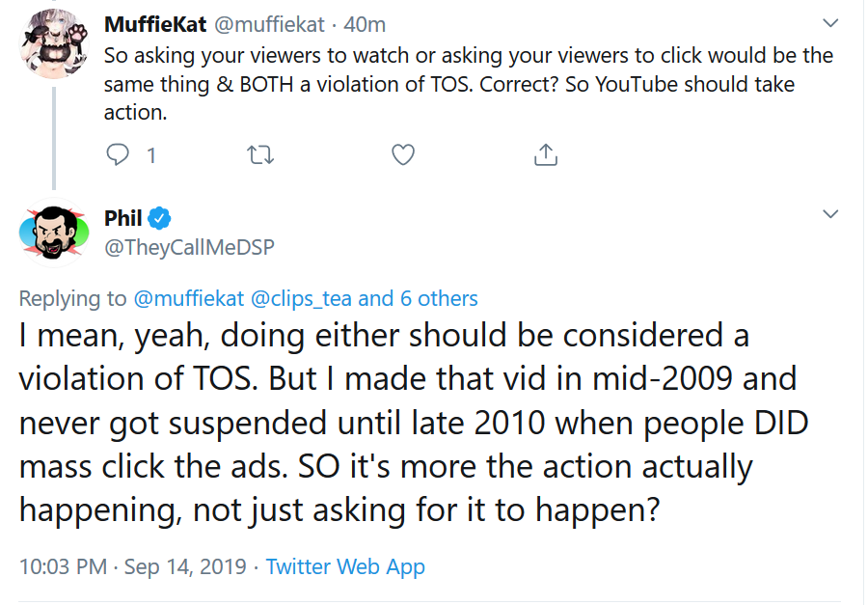Open the @muffiekat handle beside the display name
868x605 pixels.
click(x=269, y=24)
